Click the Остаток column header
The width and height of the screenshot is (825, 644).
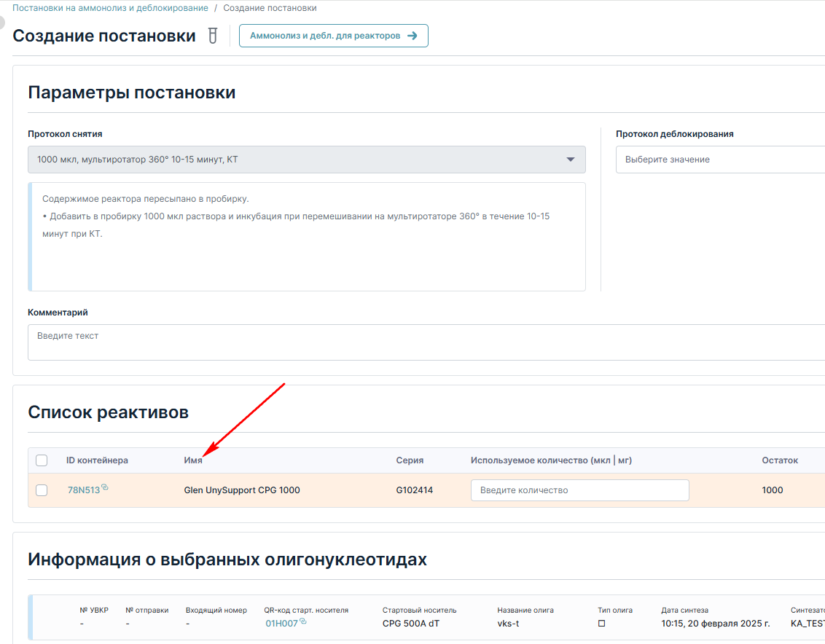point(780,460)
